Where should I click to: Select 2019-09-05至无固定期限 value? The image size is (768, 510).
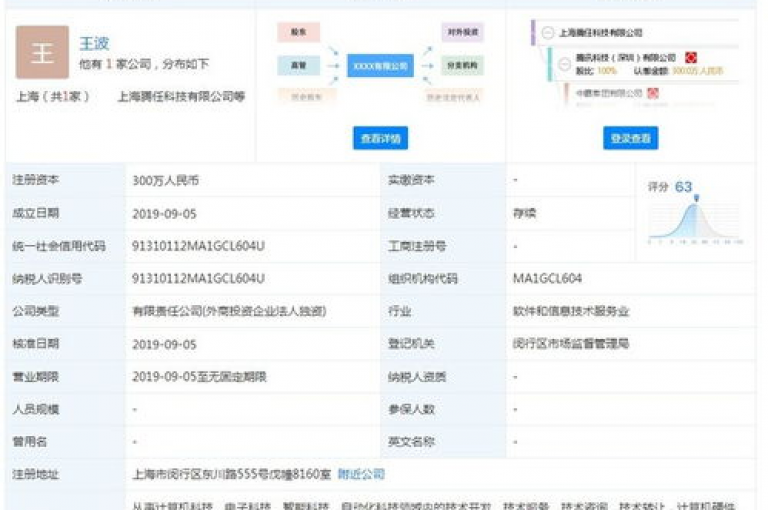[x=199, y=376]
